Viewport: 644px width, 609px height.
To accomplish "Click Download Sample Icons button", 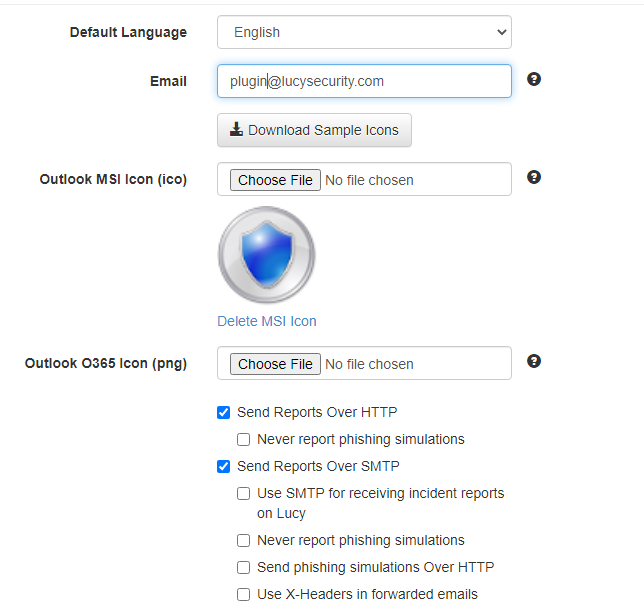I will coord(314,130).
